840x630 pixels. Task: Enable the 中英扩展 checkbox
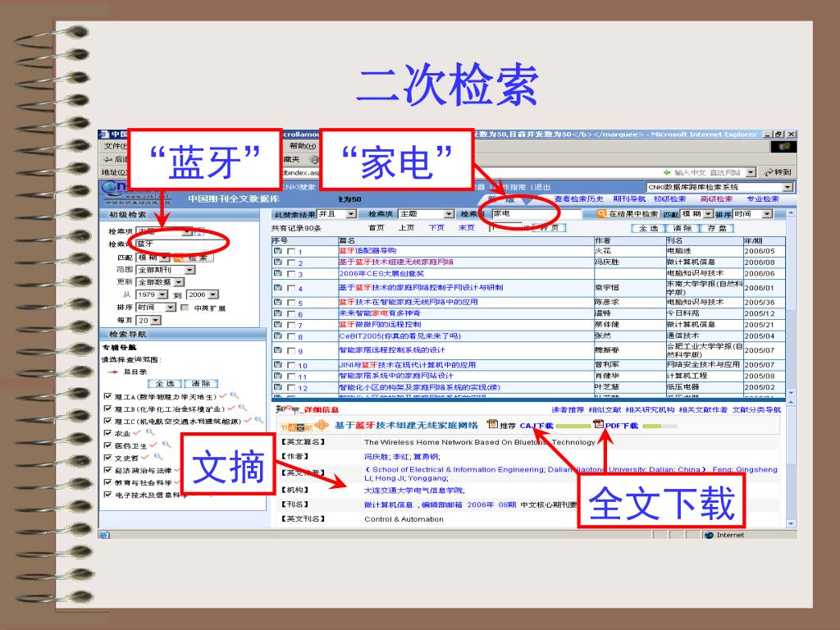(x=185, y=308)
